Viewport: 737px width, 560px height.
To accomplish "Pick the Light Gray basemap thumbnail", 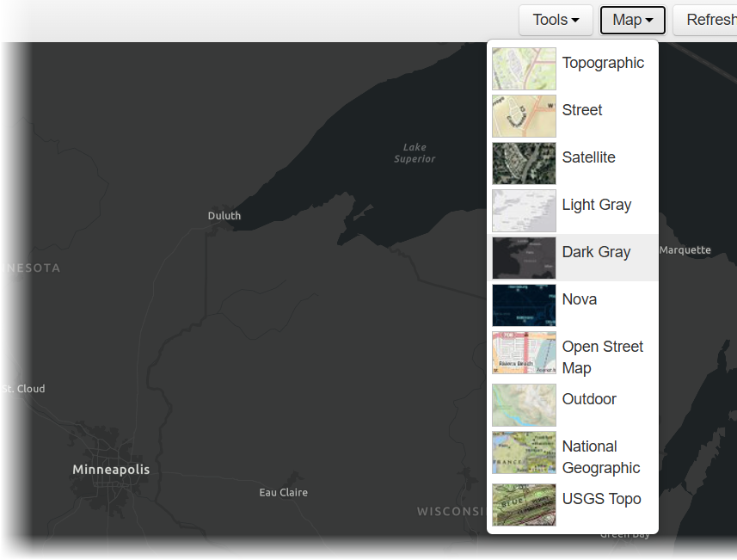I will (524, 211).
